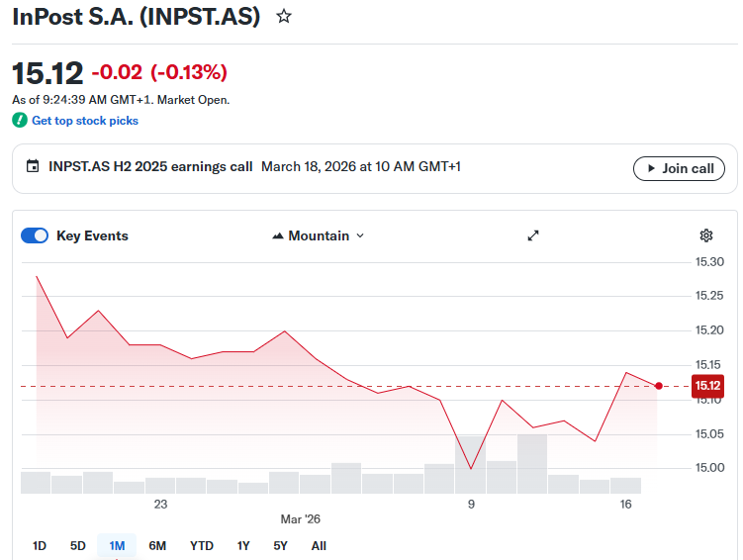Select the 5D range tab
The width and height of the screenshot is (743, 560).
(78, 546)
